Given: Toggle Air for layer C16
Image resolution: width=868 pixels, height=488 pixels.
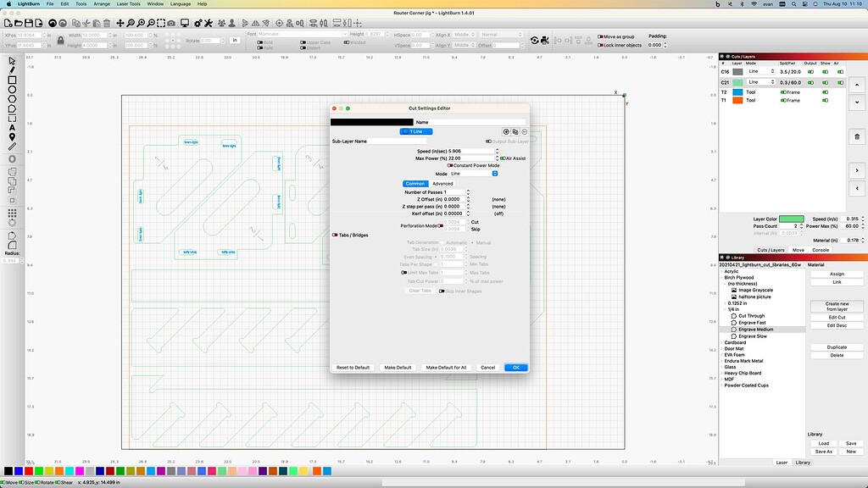Looking at the screenshot, I should coord(840,72).
